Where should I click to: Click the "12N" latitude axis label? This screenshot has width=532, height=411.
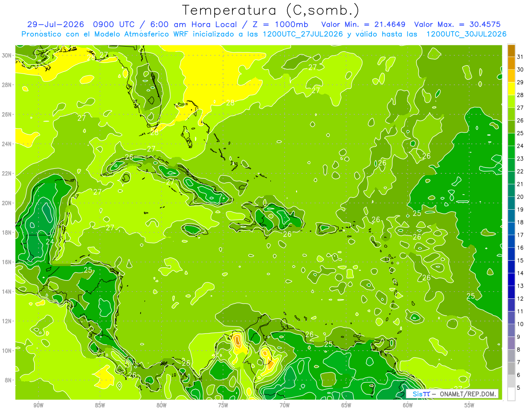click(8, 321)
